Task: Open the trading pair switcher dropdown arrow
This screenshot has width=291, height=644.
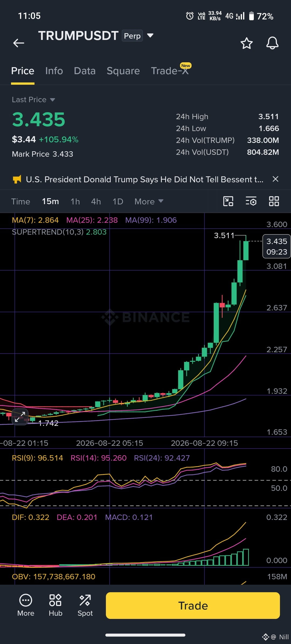Action: click(150, 35)
